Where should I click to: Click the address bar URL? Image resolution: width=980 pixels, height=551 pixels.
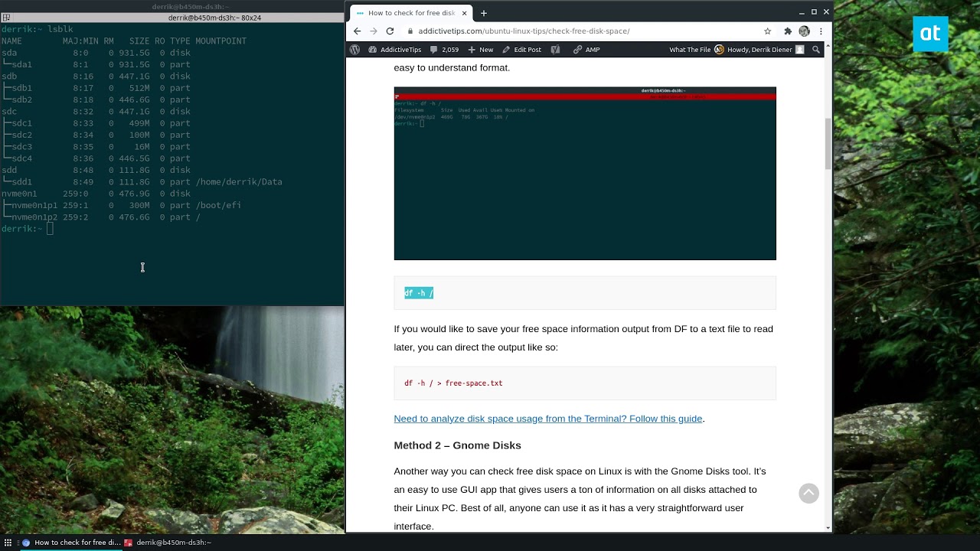point(524,31)
